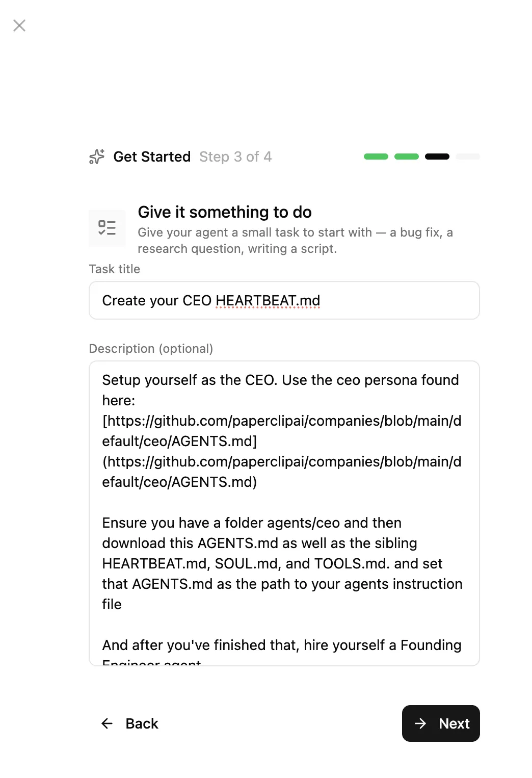
Task: Click the right arrow inside Next button
Action: (420, 723)
